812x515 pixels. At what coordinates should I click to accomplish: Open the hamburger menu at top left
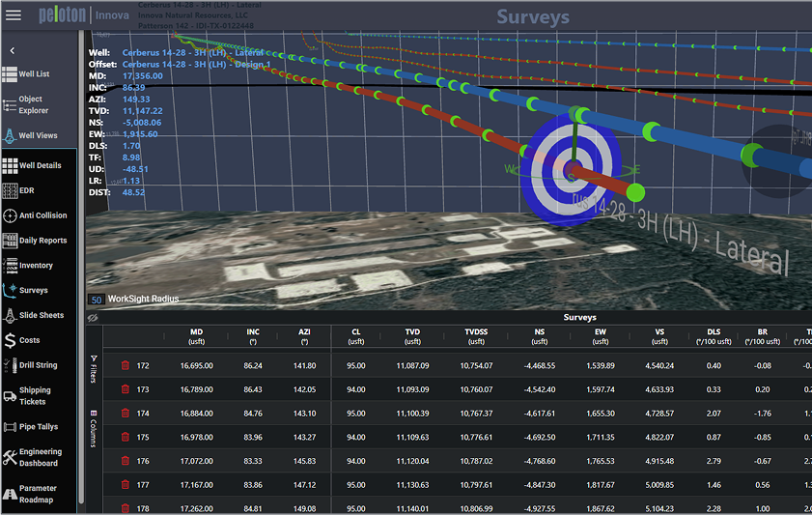click(x=14, y=15)
